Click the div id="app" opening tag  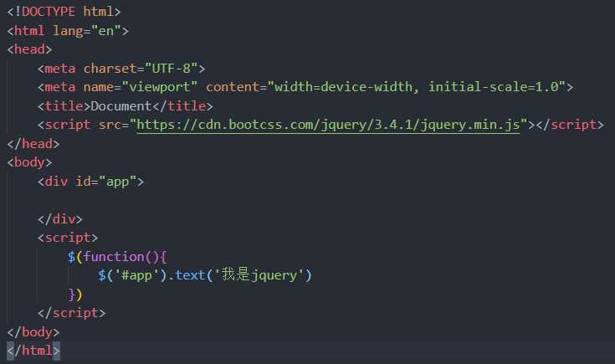(90, 182)
